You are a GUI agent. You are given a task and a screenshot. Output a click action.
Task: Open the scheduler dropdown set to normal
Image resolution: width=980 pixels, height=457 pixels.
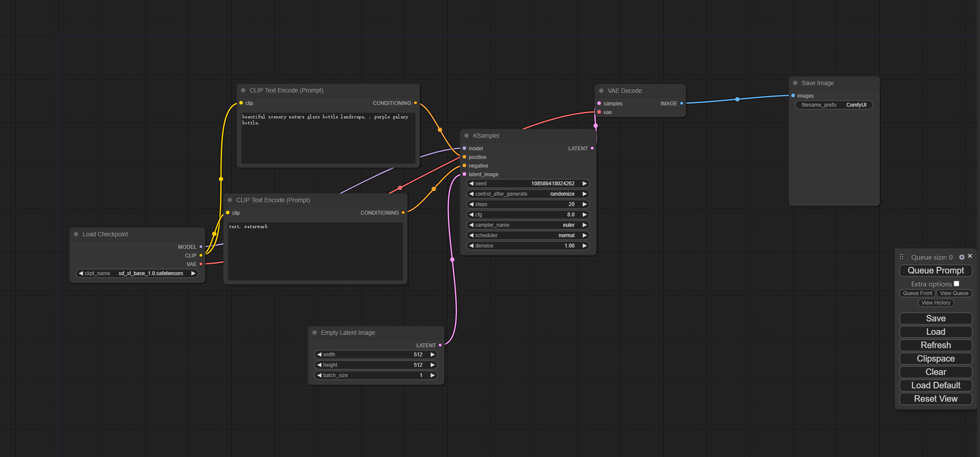[x=528, y=235]
